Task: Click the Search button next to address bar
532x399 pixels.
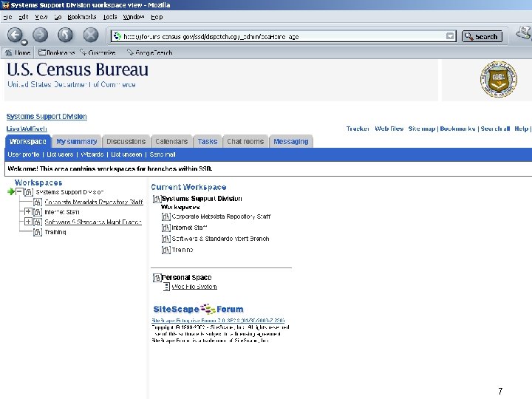Action: 482,36
